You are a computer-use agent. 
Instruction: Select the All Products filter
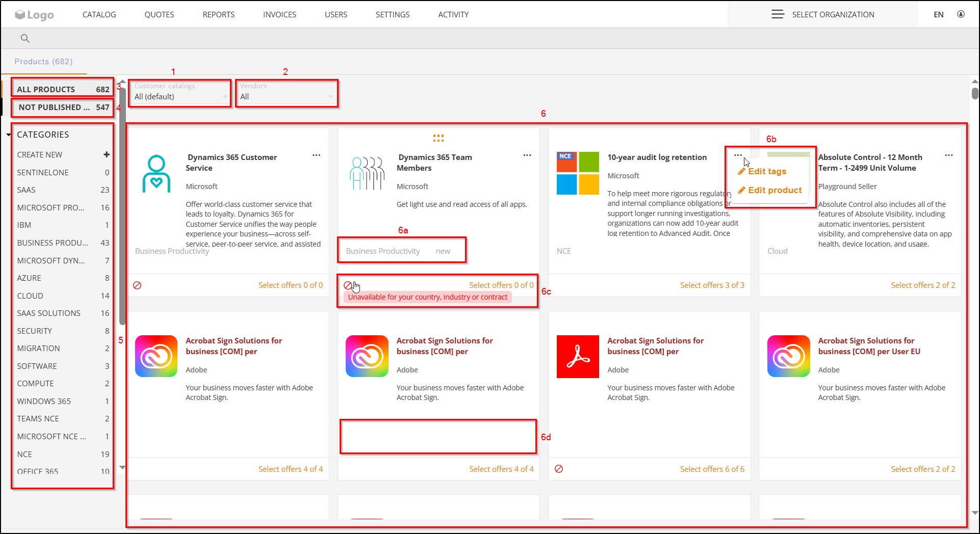[63, 89]
